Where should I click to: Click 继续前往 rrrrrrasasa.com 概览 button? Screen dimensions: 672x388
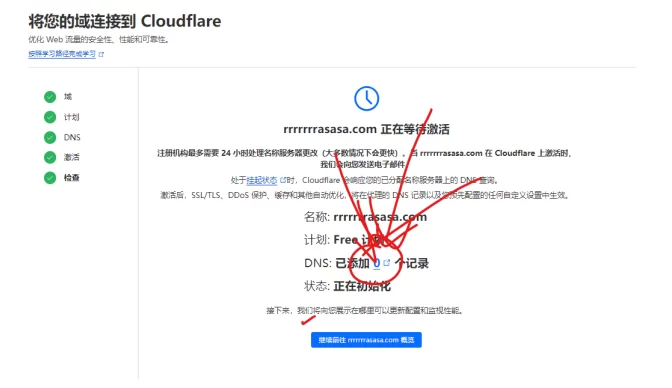click(366, 340)
